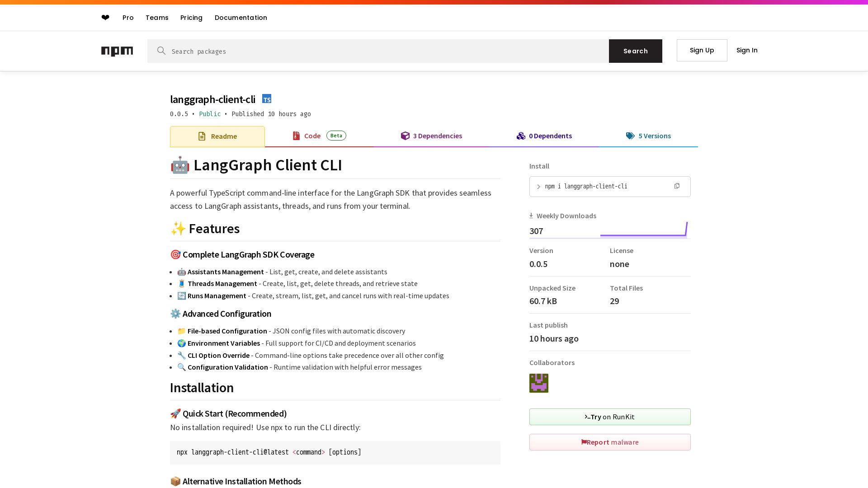Click the File-based Configuration list item
This screenshot has width=868, height=488.
click(291, 331)
